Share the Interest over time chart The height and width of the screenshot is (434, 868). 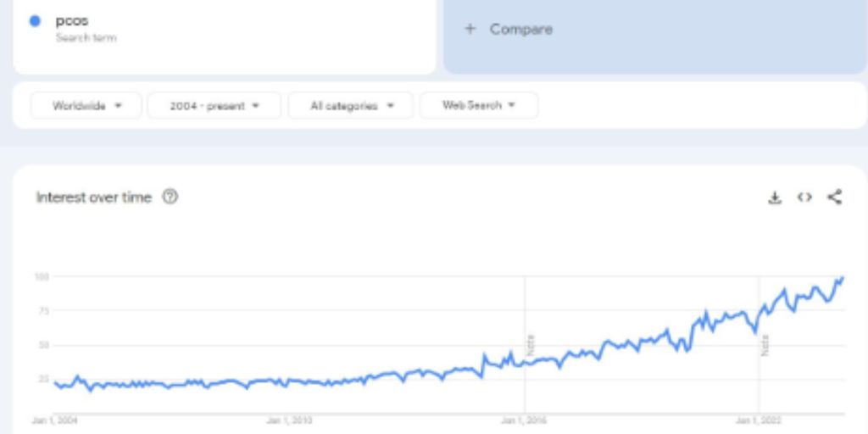pyautogui.click(x=835, y=198)
